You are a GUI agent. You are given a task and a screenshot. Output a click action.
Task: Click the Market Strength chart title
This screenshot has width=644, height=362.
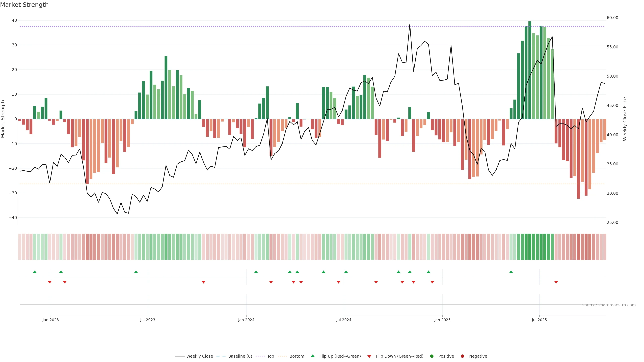coord(24,5)
